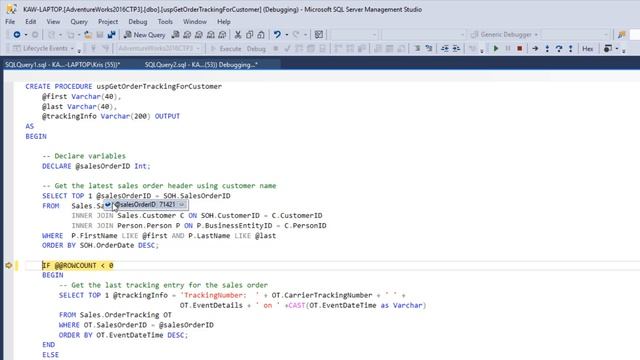Click the Navigate Backward arrow icon

coord(17,35)
